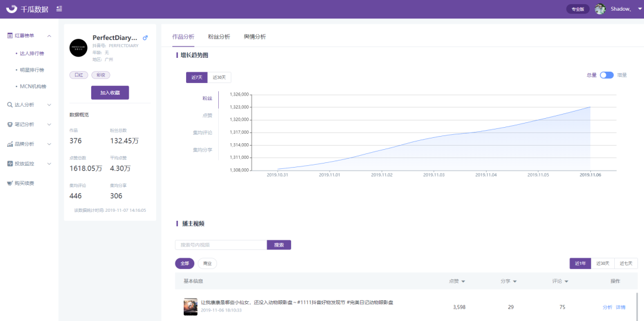Expand the 投放监控 menu chevron
644x321 pixels.
pyautogui.click(x=49, y=163)
